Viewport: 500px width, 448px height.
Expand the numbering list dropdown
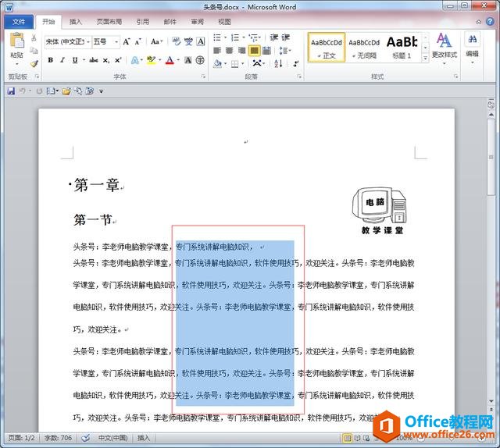coord(244,37)
